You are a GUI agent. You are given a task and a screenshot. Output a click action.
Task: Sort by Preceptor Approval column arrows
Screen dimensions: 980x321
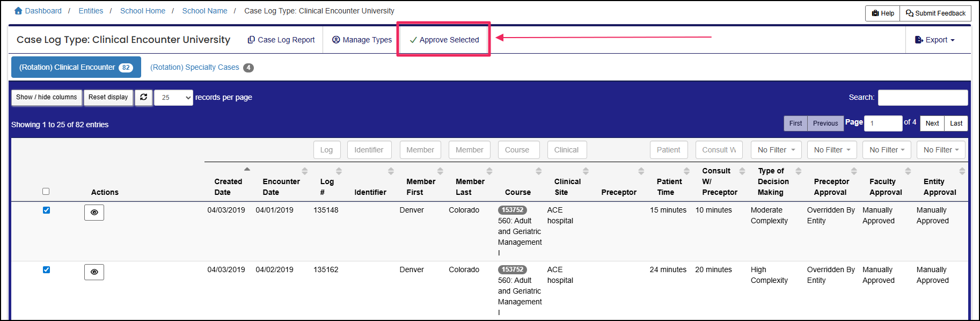(x=854, y=171)
